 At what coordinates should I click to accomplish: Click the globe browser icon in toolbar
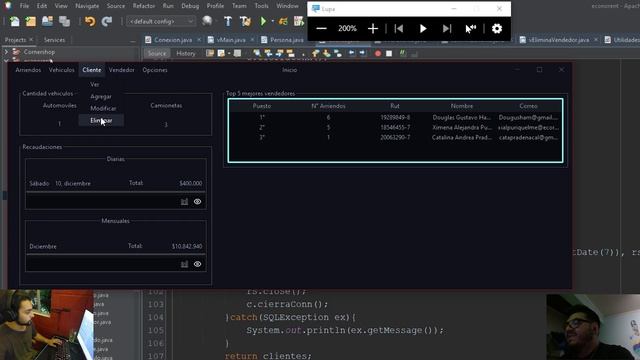pyautogui.click(x=207, y=21)
